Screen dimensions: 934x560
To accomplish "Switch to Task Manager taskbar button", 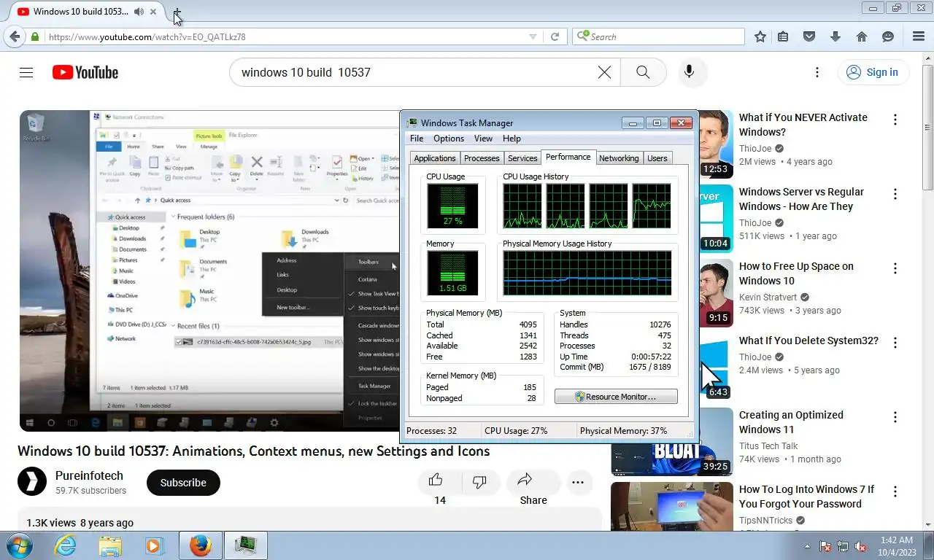I will 245,545.
